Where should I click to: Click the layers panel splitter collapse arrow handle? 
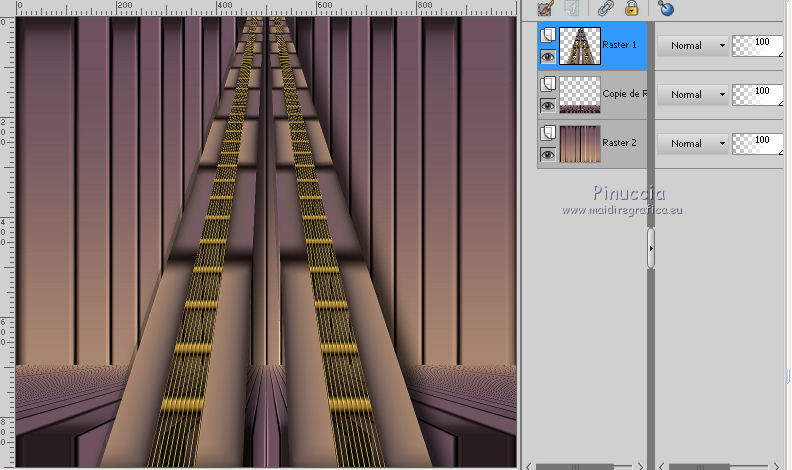(651, 248)
